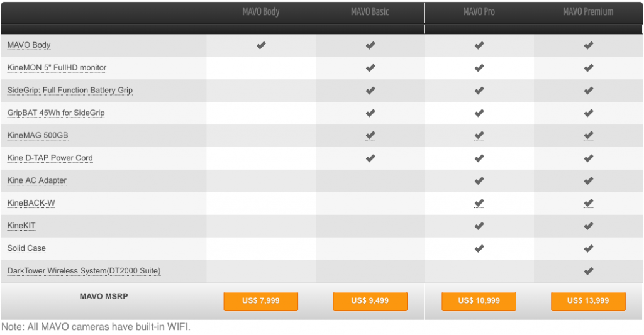Click the KineMAG 500GB checkmark under MAVO Pro

pyautogui.click(x=479, y=136)
